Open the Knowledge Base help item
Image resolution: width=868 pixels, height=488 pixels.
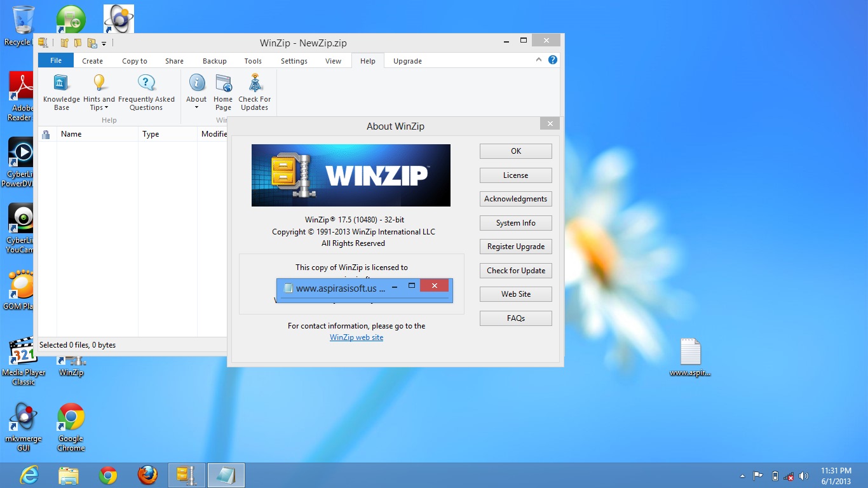[x=62, y=93]
